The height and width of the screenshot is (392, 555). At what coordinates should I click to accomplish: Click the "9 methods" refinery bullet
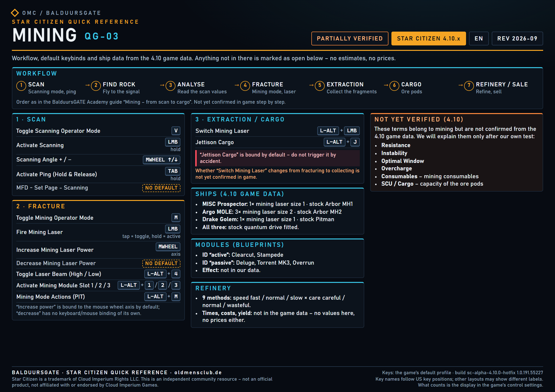click(x=274, y=301)
